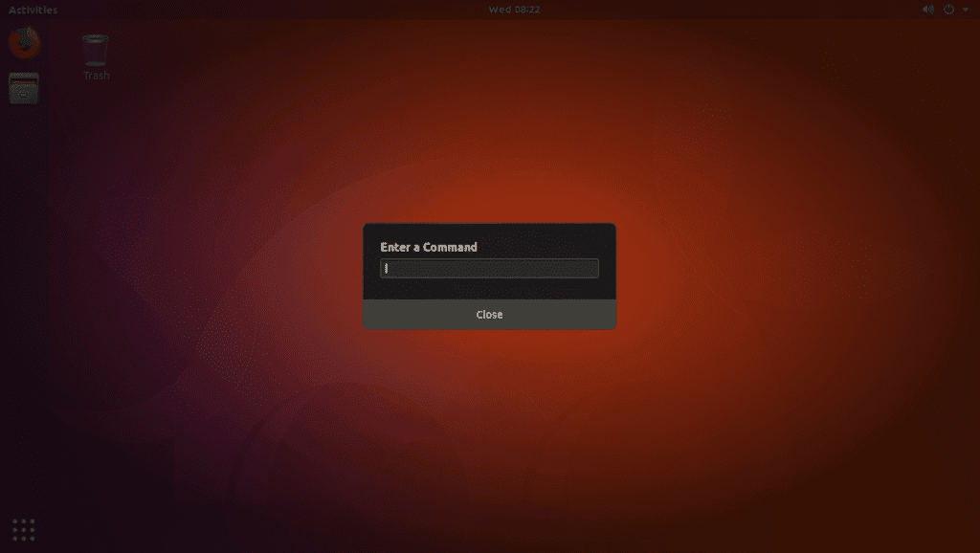Launch Firefox from the dock
This screenshot has width=980, height=553.
24,43
